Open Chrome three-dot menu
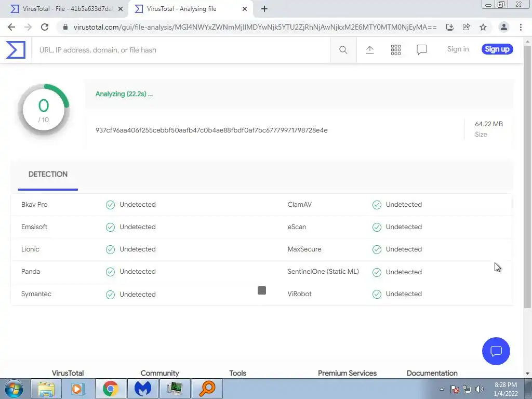 pyautogui.click(x=521, y=27)
